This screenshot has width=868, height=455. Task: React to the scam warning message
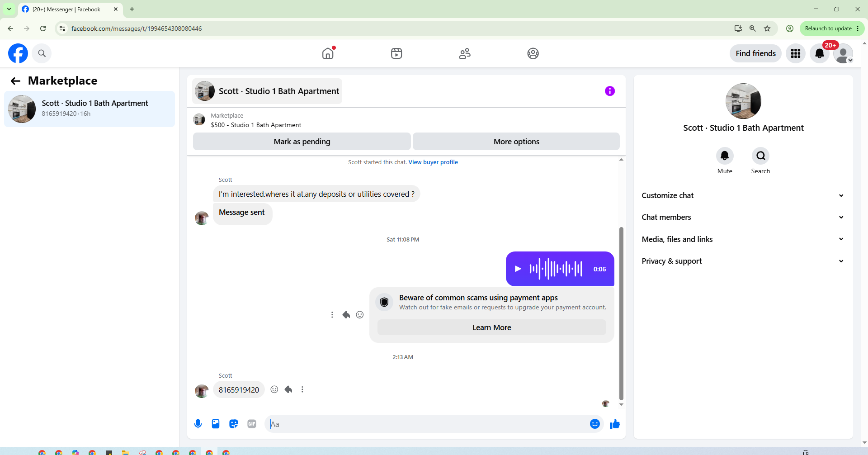pyautogui.click(x=360, y=315)
